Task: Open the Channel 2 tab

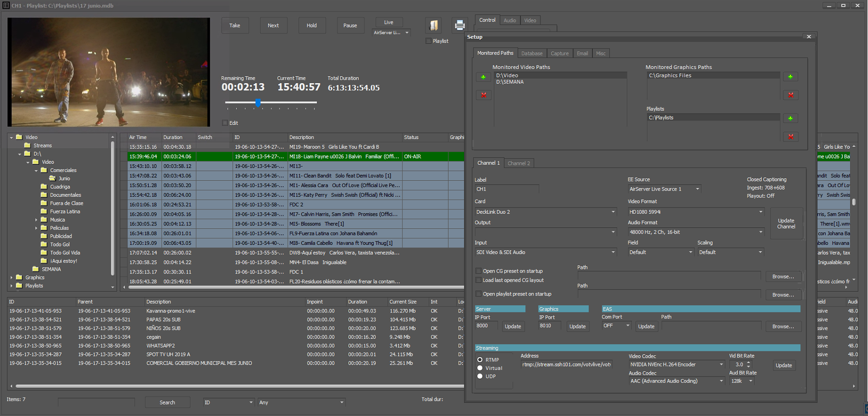Action: pyautogui.click(x=519, y=163)
